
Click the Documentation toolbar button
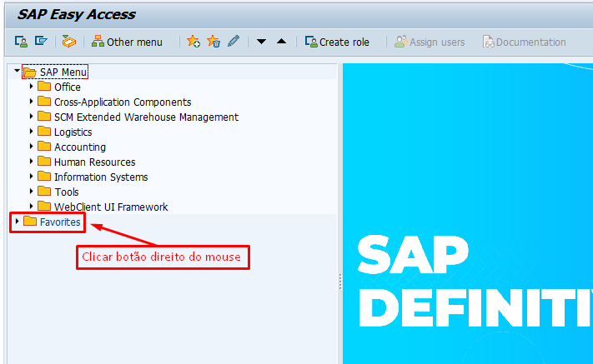(524, 42)
